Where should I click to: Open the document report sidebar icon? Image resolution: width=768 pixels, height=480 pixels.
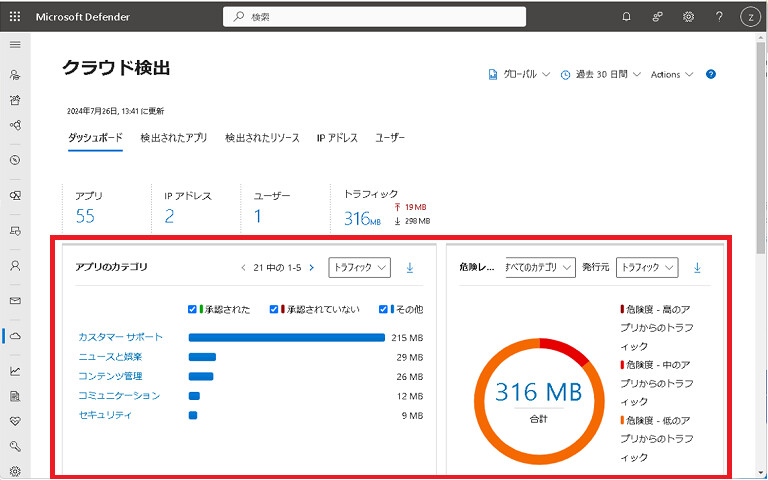click(15, 396)
